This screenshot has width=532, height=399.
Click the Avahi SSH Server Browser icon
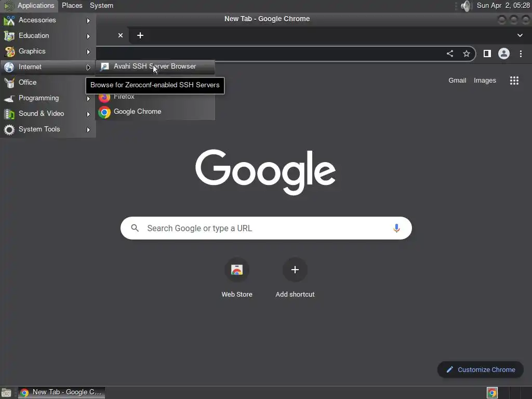pyautogui.click(x=104, y=66)
